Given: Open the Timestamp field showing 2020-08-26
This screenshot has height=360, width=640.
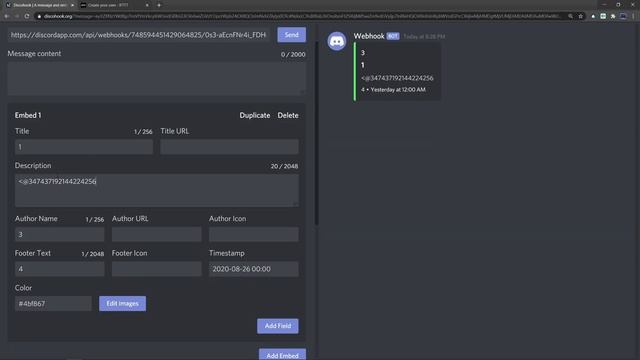Looking at the screenshot, I should click(253, 269).
